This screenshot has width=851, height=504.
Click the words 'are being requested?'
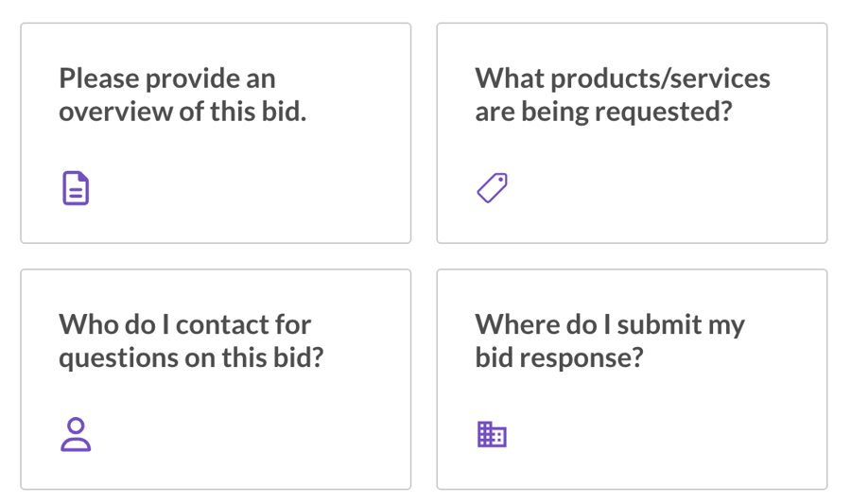[603, 112]
